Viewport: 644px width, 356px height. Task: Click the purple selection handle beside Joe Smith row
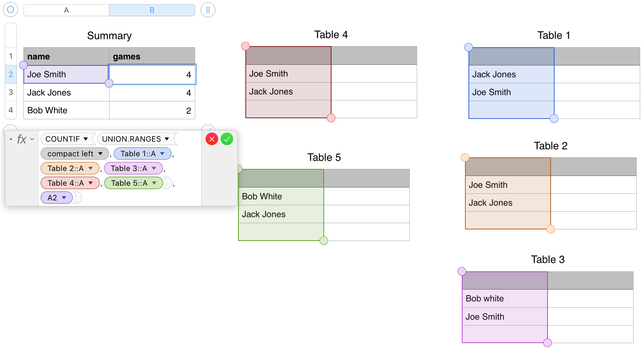pyautogui.click(x=23, y=65)
